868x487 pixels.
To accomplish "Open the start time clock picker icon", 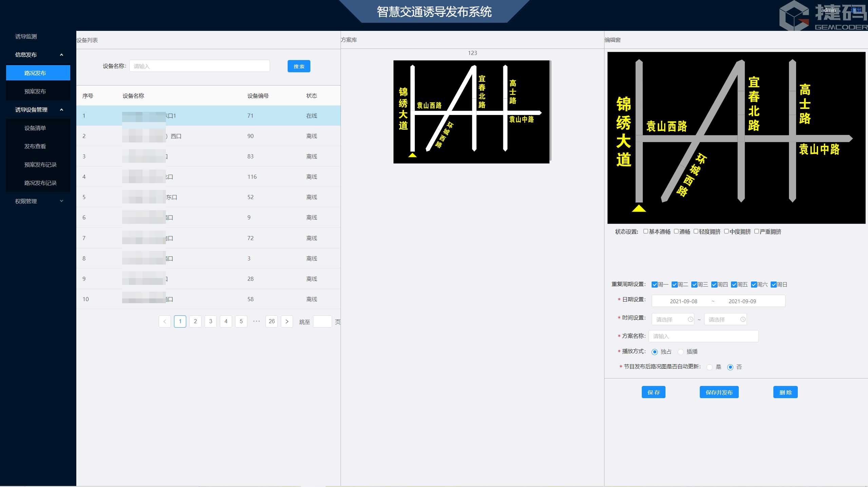I will [691, 319].
